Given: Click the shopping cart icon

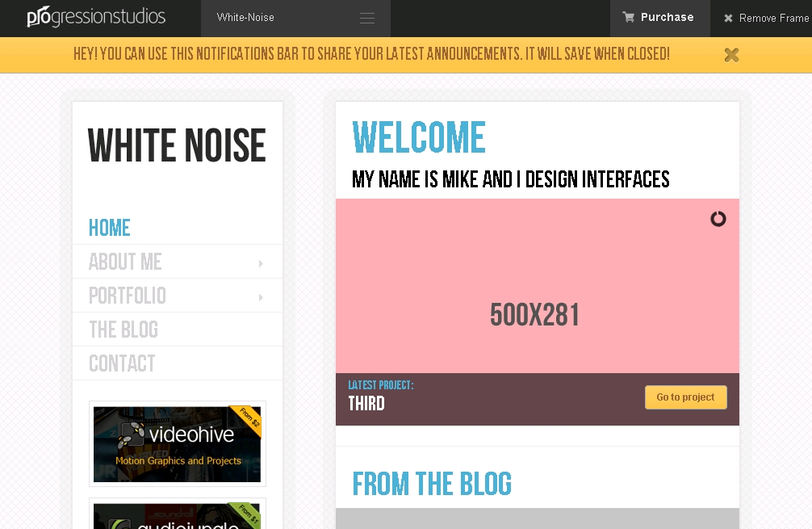Looking at the screenshot, I should (x=628, y=17).
